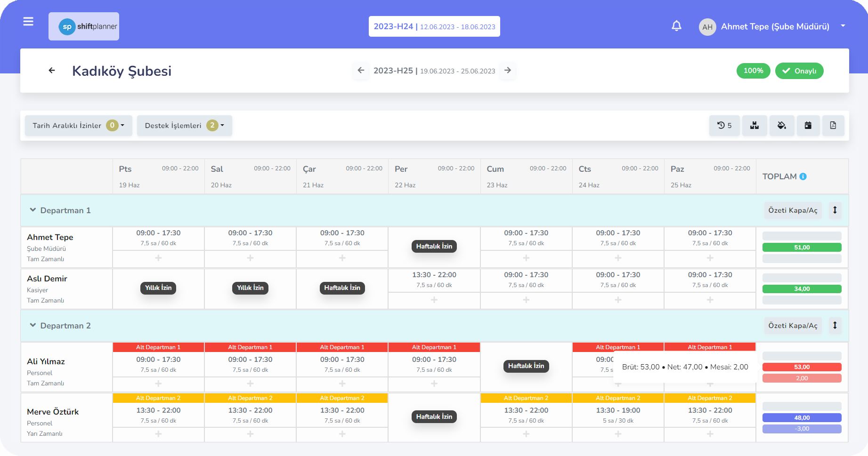Open the history button showing 5
The width and height of the screenshot is (868, 456).
point(724,126)
